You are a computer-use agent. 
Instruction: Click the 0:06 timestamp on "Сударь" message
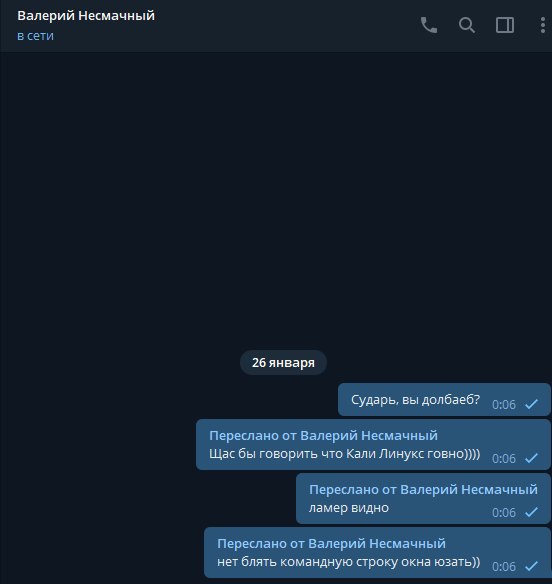tap(504, 404)
